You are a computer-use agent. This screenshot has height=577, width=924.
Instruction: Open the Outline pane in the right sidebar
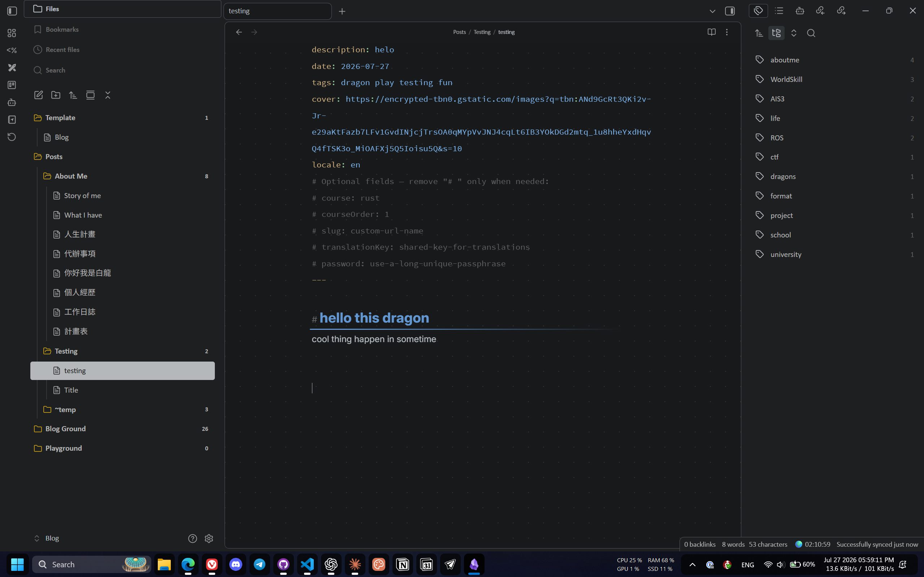coord(779,11)
